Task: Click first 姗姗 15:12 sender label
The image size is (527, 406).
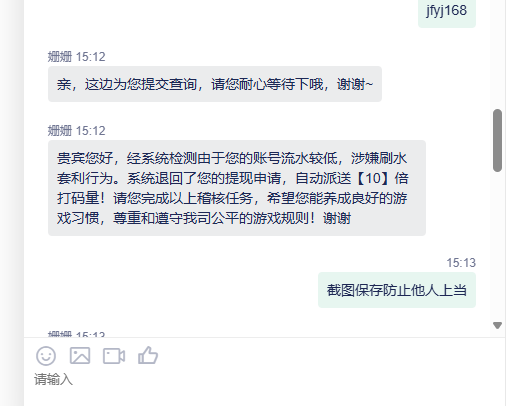Action: [77, 57]
